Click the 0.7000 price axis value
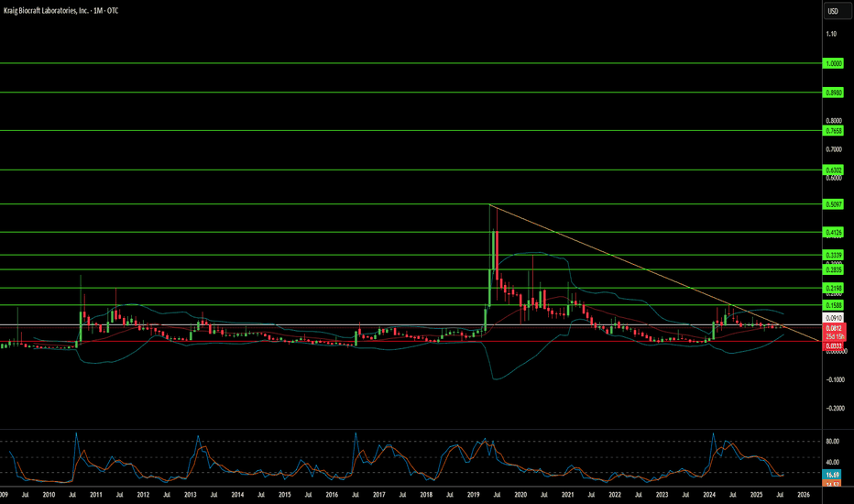The width and height of the screenshot is (854, 504). (x=834, y=149)
